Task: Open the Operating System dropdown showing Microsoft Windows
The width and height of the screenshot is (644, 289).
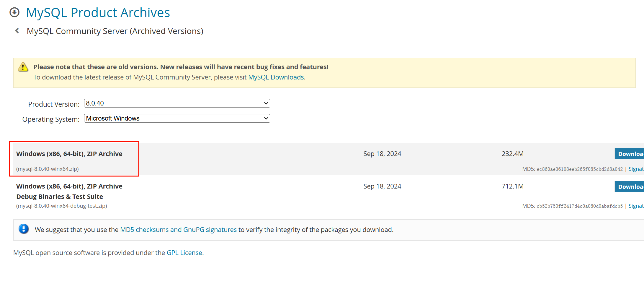Action: coord(177,118)
